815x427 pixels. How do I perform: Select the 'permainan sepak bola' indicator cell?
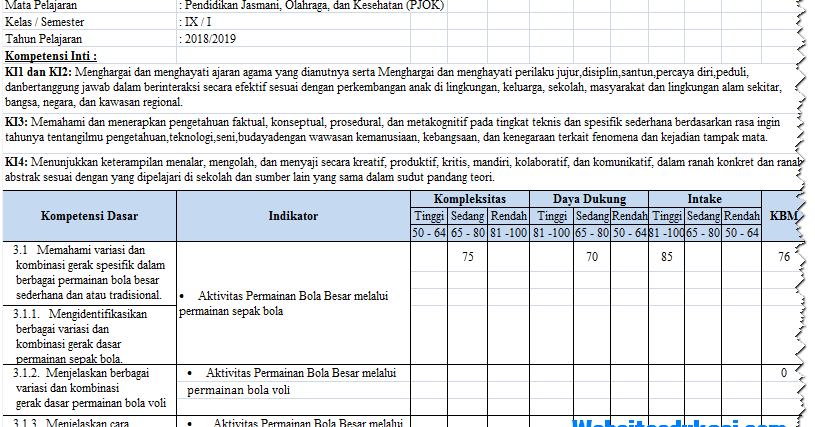pyautogui.click(x=294, y=303)
